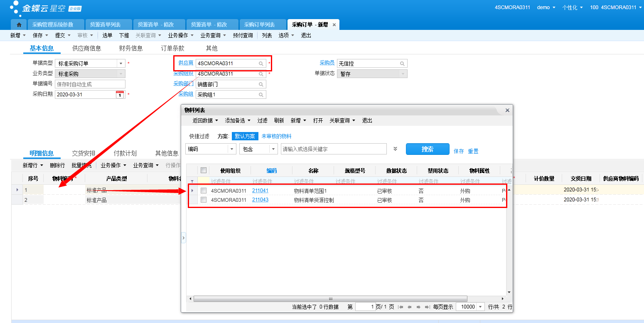Open the 业务操作 menu in main toolbar
This screenshot has height=323, width=644.
(x=181, y=35)
